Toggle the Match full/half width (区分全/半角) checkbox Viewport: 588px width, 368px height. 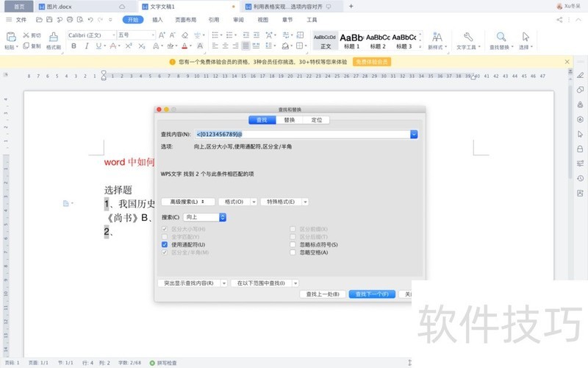tap(164, 252)
